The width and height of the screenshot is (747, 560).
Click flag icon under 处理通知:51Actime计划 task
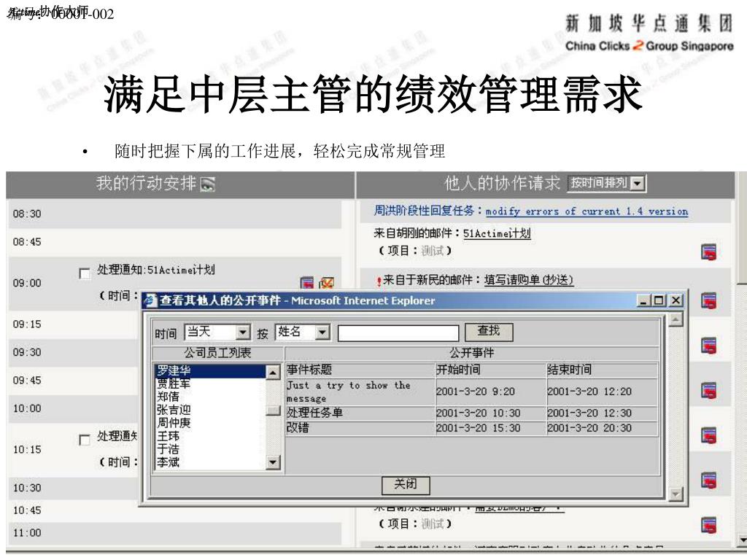[307, 283]
